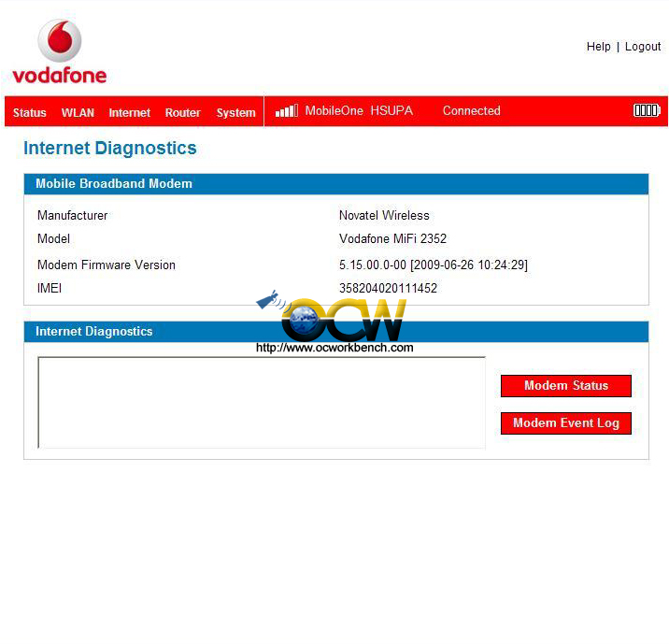Click the signal strength bars icon

pyautogui.click(x=287, y=111)
